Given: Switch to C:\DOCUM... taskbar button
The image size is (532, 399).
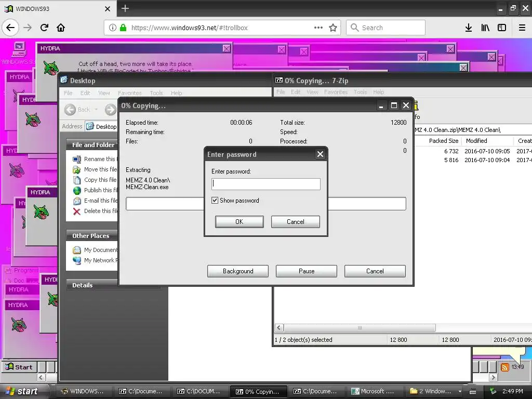Looking at the screenshot, I should [199, 391].
